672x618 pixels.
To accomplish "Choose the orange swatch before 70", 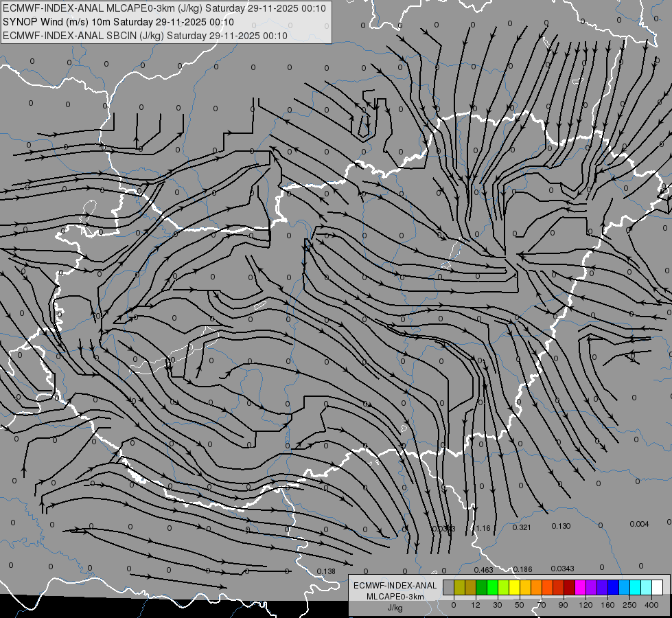I will [x=537, y=587].
